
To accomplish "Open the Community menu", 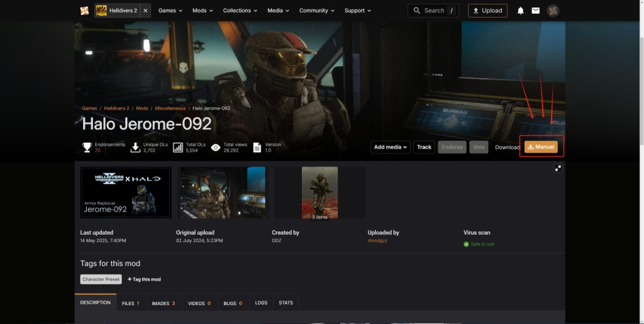I will [317, 11].
